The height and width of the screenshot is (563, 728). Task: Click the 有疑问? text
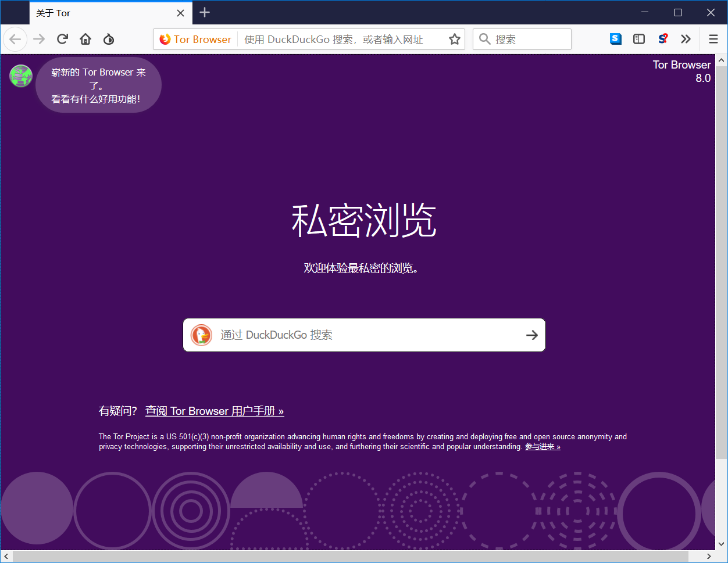click(118, 411)
